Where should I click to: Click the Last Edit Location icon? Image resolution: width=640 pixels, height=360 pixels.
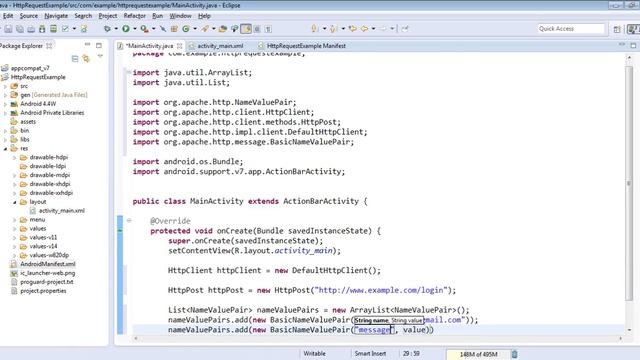[x=352, y=29]
